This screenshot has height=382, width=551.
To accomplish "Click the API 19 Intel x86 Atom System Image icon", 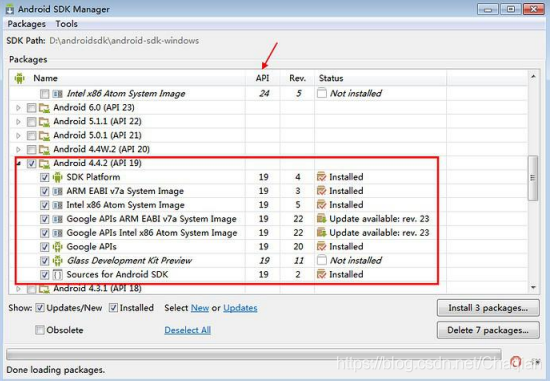I will coord(57,205).
